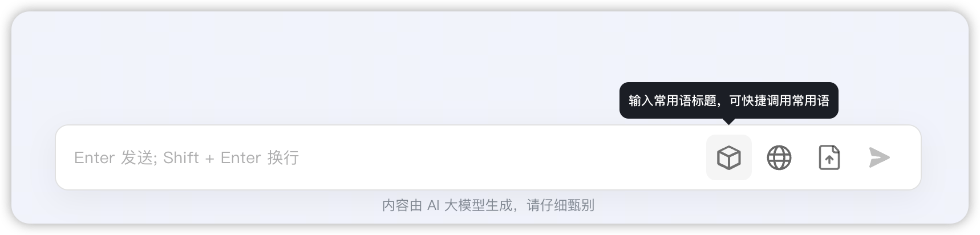
Task: Click the file upload icon
Action: [829, 157]
